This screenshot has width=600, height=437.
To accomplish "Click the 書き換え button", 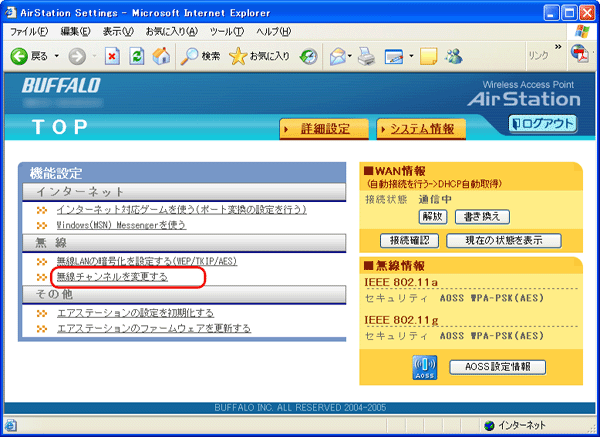I will (x=482, y=217).
